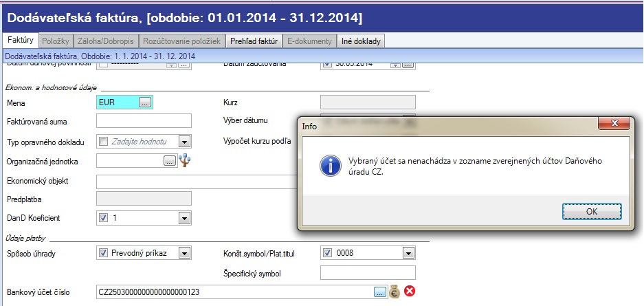The width and height of the screenshot is (644, 306).
Task: Toggle Dátum daňovej povinnosti checkbox
Action: tap(104, 65)
